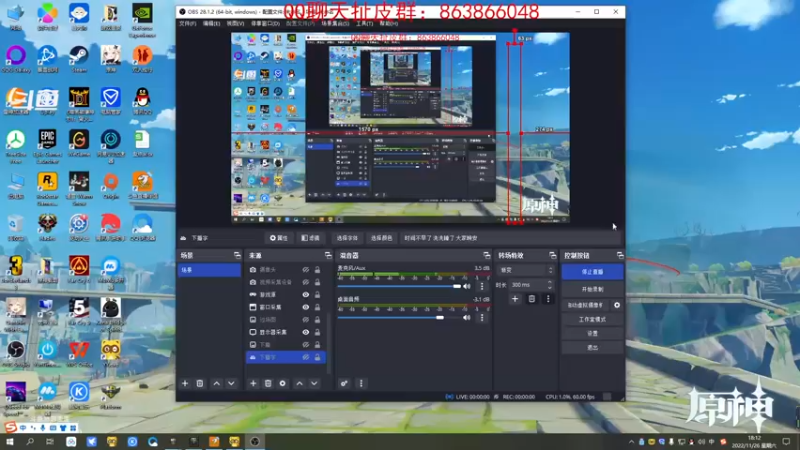This screenshot has height=450, width=800.
Task: Open transition three-dot properties menu
Action: point(548,299)
